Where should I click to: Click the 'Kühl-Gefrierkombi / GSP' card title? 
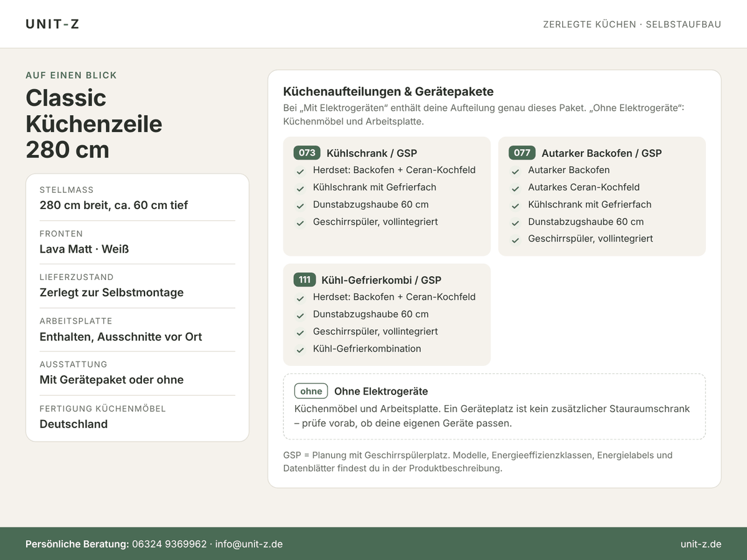pyautogui.click(x=382, y=280)
